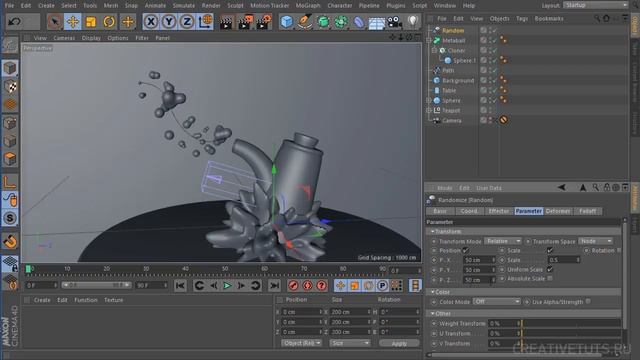Select the Live Selection arrow tool
This screenshot has height=360, width=640.
[x=54, y=21]
